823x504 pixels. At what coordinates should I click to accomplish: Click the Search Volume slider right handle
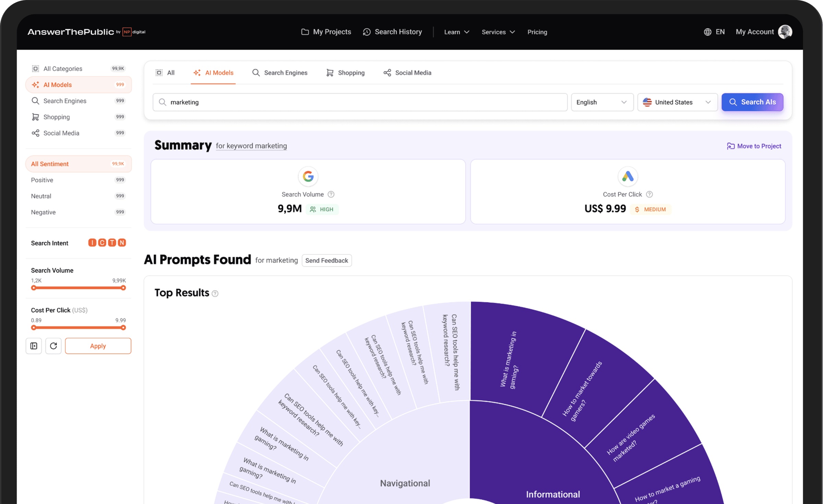(x=123, y=288)
